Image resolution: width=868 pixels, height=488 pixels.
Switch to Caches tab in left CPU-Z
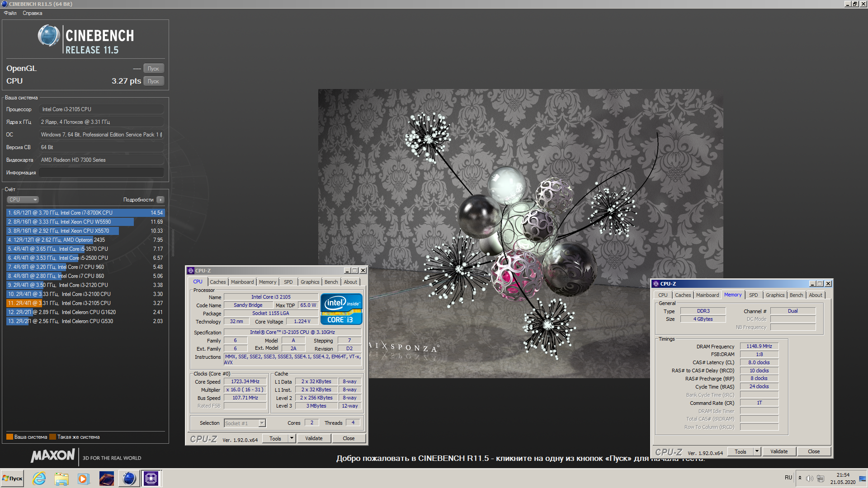[218, 282]
